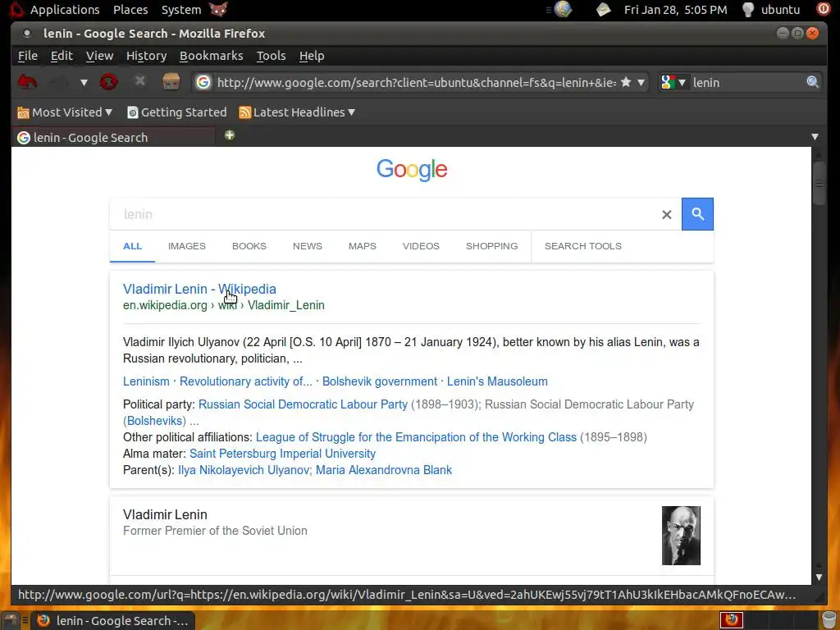This screenshot has height=630, width=840.
Task: Click the Google site icon in address bar
Action: (x=203, y=82)
